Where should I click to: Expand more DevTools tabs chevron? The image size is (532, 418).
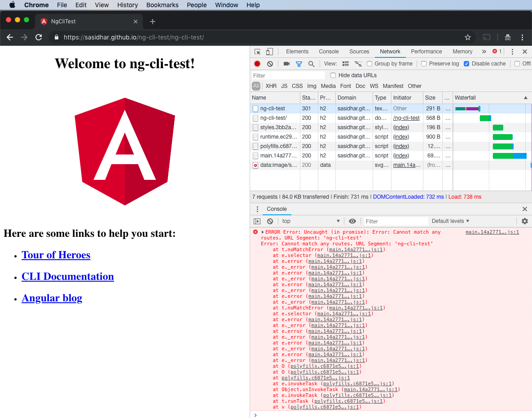[484, 52]
